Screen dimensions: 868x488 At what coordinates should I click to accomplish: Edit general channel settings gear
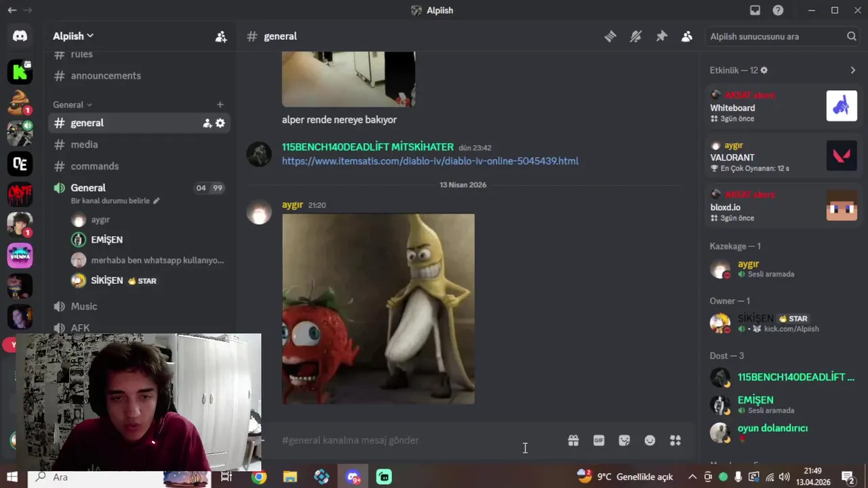[x=220, y=123]
